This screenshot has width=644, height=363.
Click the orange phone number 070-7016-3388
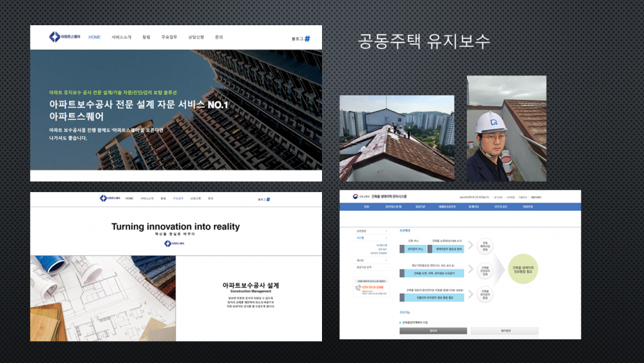coord(373,288)
